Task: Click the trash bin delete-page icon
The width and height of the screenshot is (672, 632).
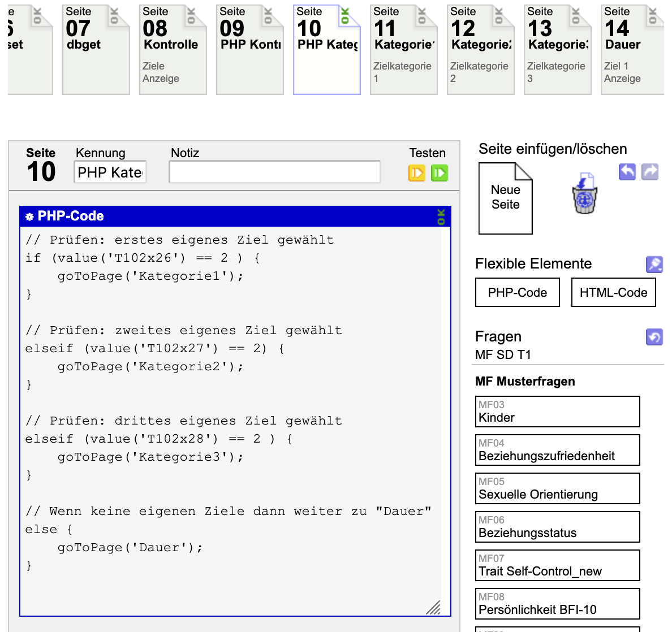Action: coord(585,194)
